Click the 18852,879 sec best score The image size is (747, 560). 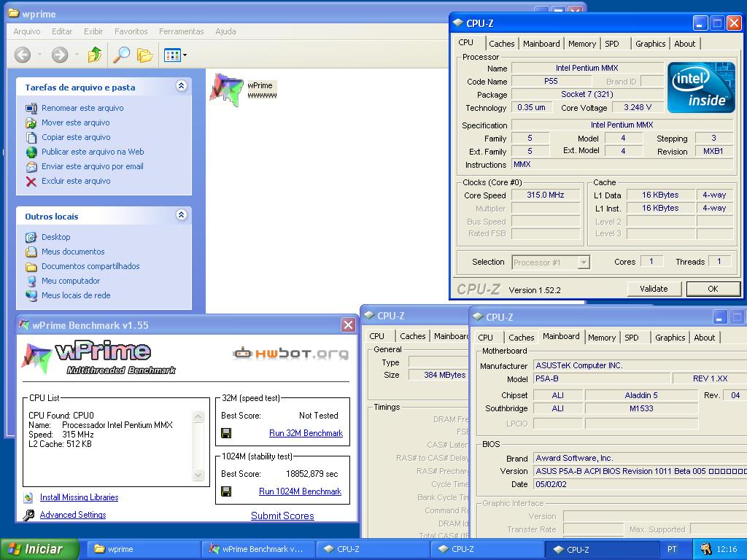(x=312, y=474)
